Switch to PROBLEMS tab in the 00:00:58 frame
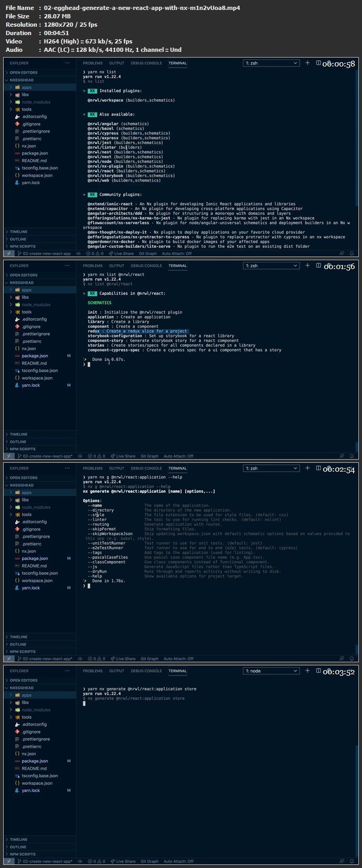This screenshot has height=868, width=362. [x=93, y=63]
